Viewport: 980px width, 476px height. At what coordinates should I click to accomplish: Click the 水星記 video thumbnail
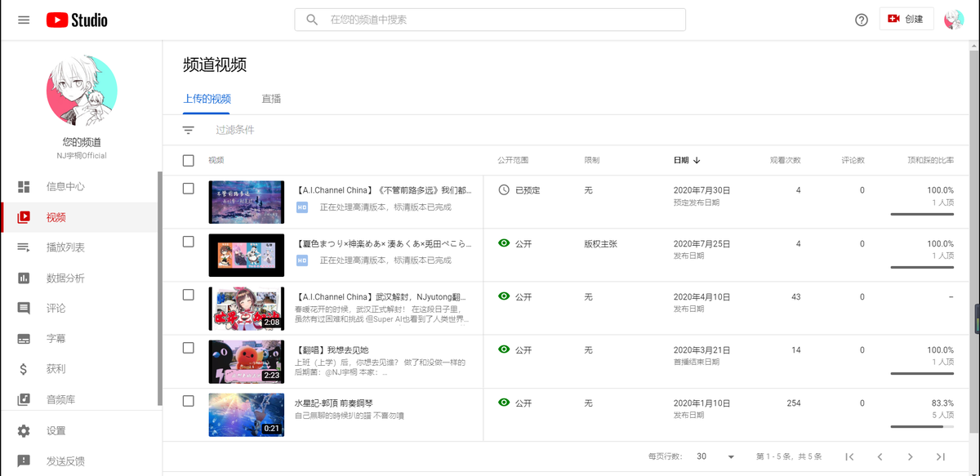point(247,415)
